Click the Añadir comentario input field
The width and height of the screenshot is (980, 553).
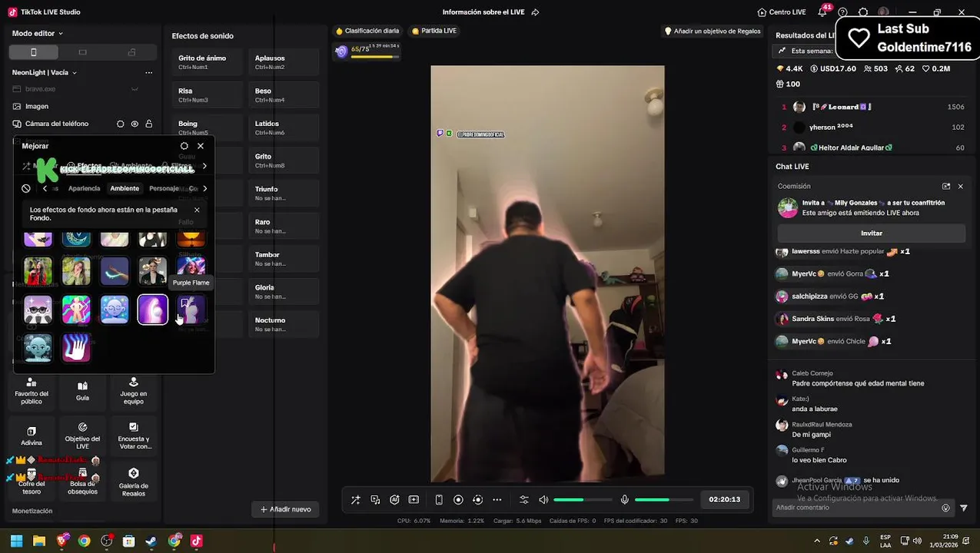click(x=857, y=508)
